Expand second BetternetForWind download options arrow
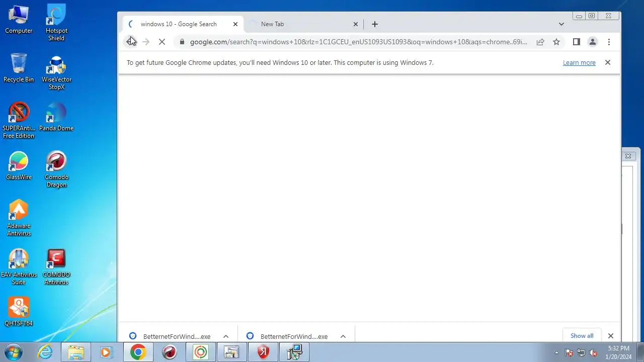The image size is (644, 362). click(x=343, y=336)
